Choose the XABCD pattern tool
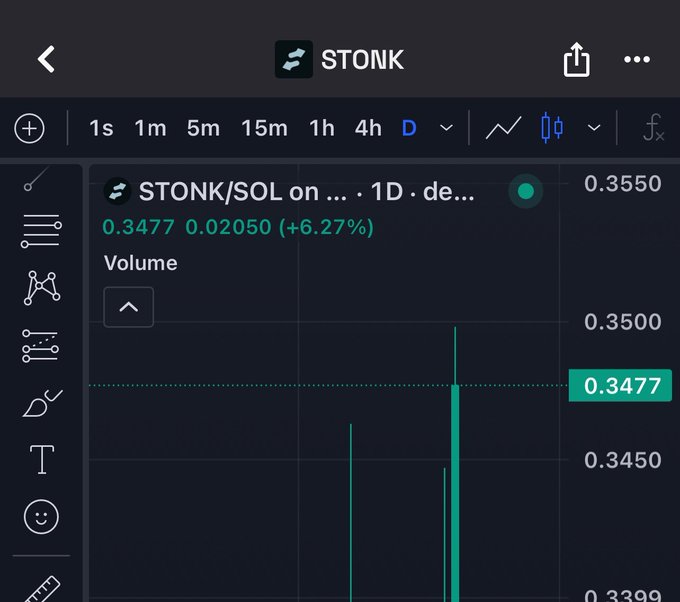Screen dimensions: 680x602 coord(42,288)
